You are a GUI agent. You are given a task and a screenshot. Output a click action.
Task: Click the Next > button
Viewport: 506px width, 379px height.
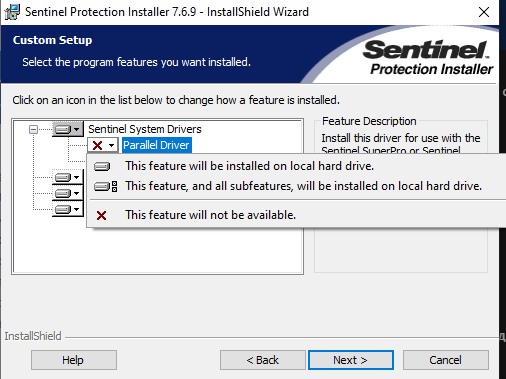[351, 360]
